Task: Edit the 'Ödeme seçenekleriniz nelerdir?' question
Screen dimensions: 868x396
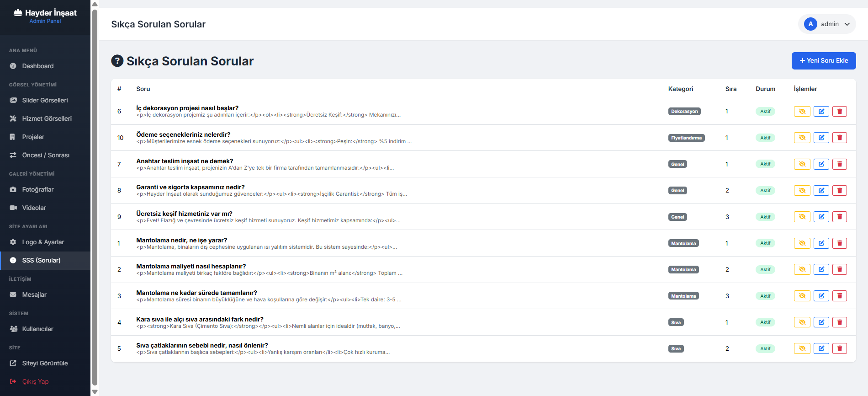Action: (x=821, y=138)
